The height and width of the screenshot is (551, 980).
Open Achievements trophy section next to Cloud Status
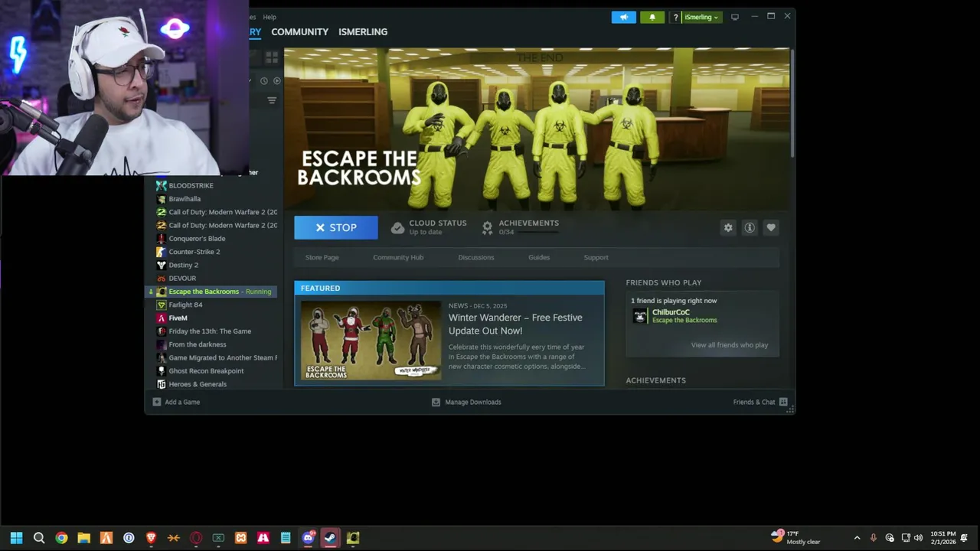(487, 227)
